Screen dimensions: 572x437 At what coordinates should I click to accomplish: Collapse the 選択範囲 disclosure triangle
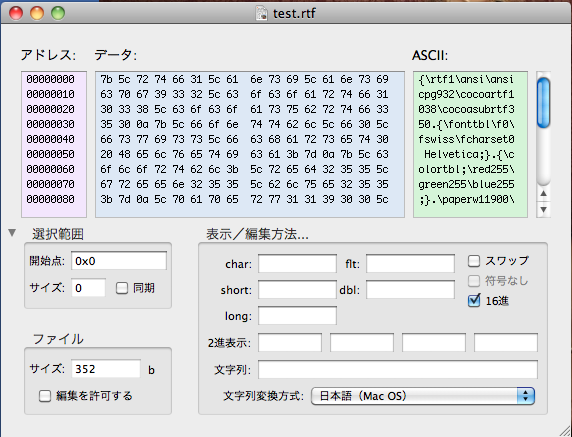point(12,233)
